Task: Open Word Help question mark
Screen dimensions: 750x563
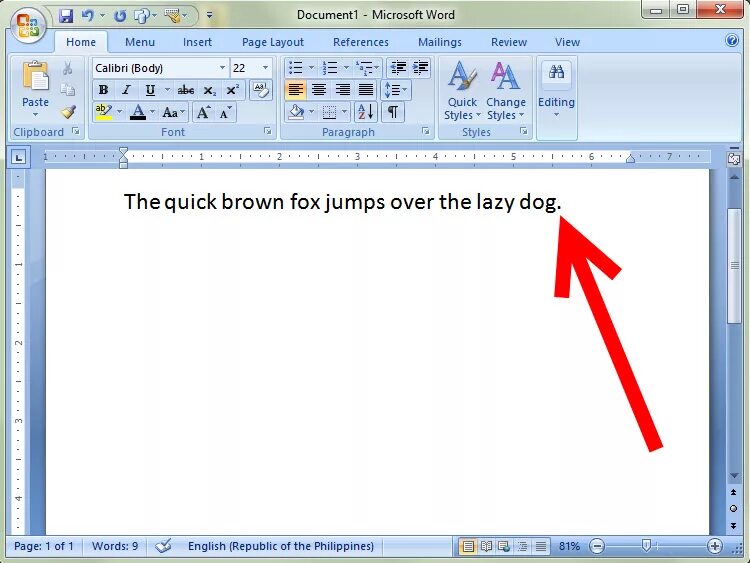Action: [x=732, y=40]
